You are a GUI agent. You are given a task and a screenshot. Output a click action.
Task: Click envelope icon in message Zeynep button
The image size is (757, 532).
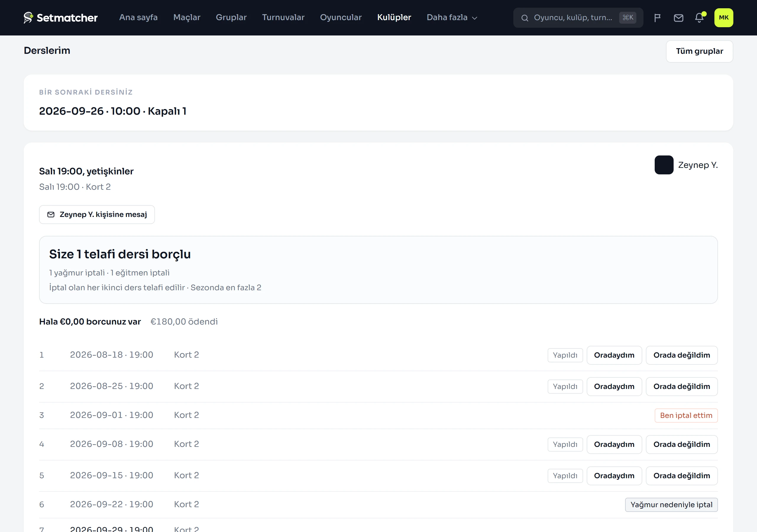[51, 215]
